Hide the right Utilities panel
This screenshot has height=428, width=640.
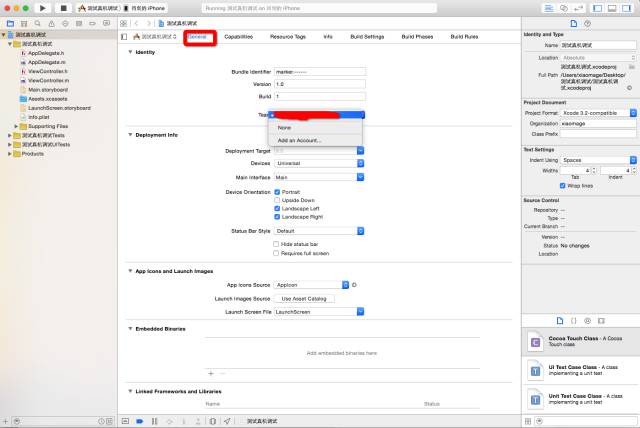(x=627, y=8)
